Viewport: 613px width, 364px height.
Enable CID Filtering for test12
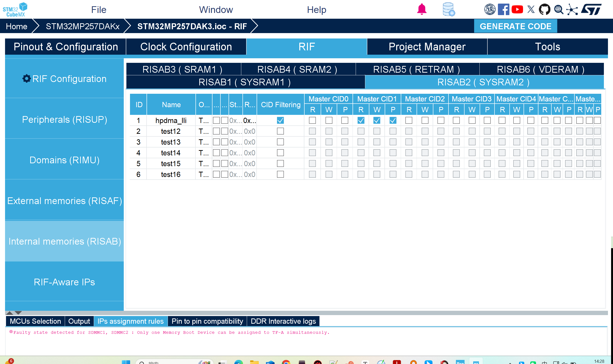pyautogui.click(x=280, y=131)
